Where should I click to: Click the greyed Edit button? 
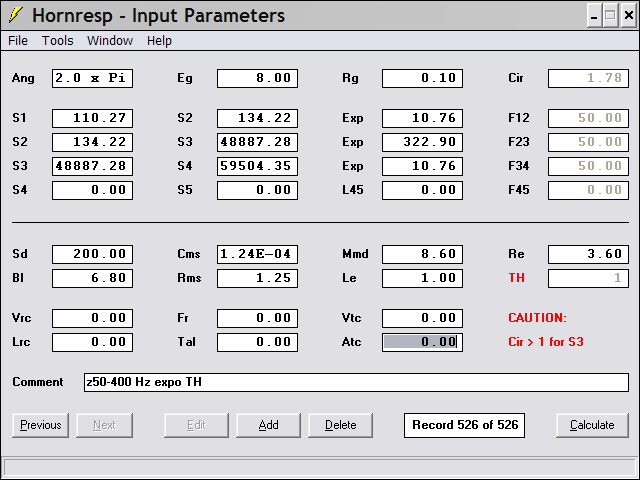[196, 425]
